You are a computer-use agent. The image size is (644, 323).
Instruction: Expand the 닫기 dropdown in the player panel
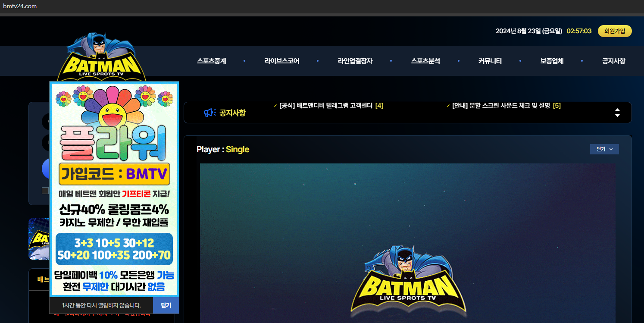[604, 149]
